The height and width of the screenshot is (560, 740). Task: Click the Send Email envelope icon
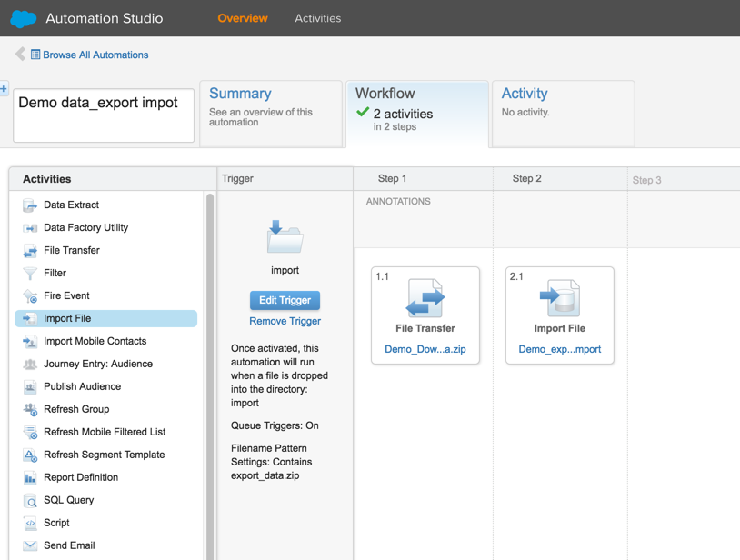(30, 545)
